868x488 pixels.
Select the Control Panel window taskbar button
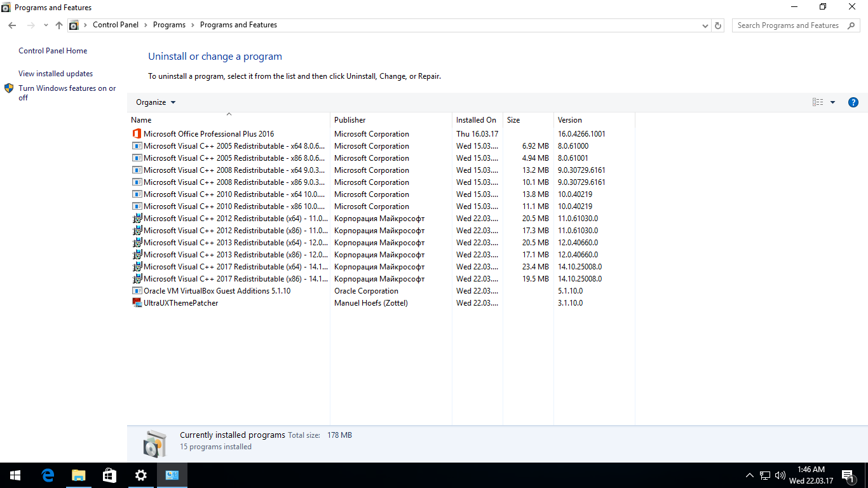click(172, 475)
